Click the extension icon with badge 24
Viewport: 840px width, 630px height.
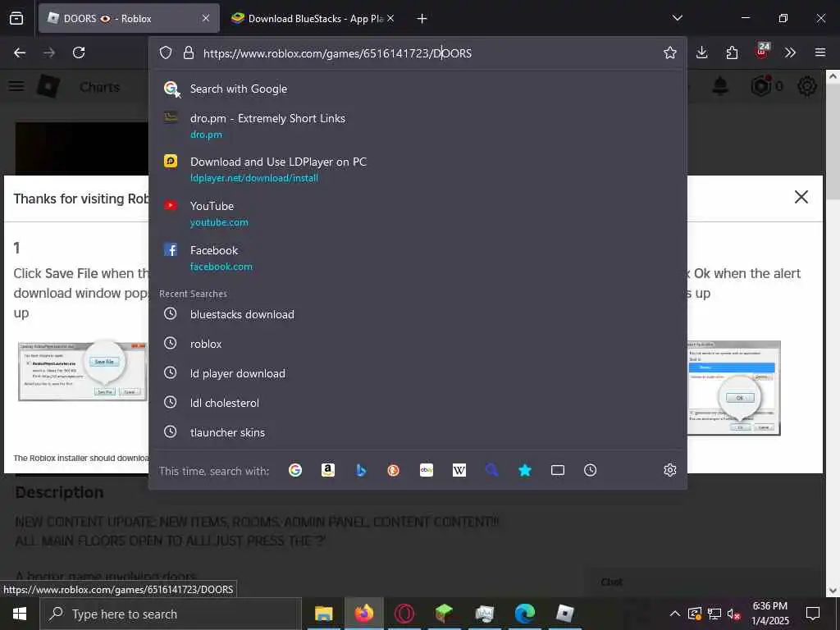coord(762,52)
